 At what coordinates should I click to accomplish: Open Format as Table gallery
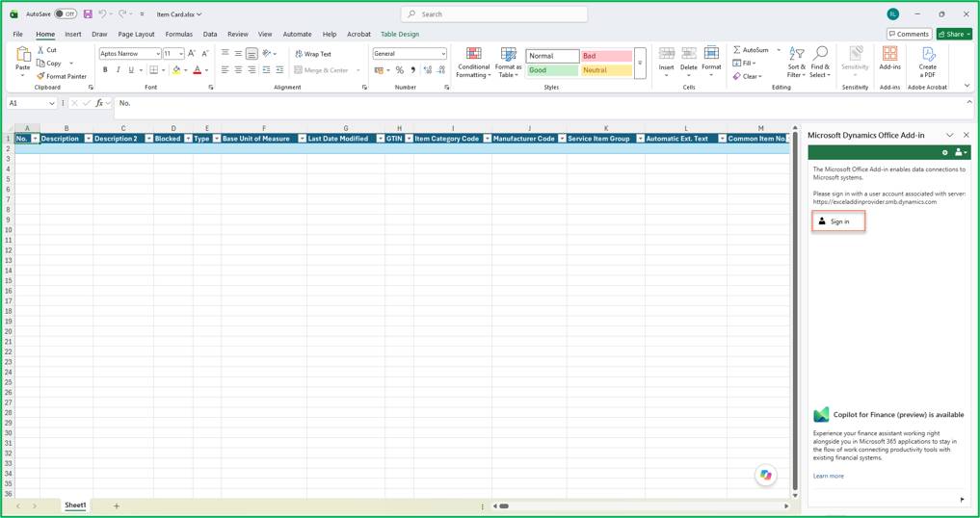point(508,63)
